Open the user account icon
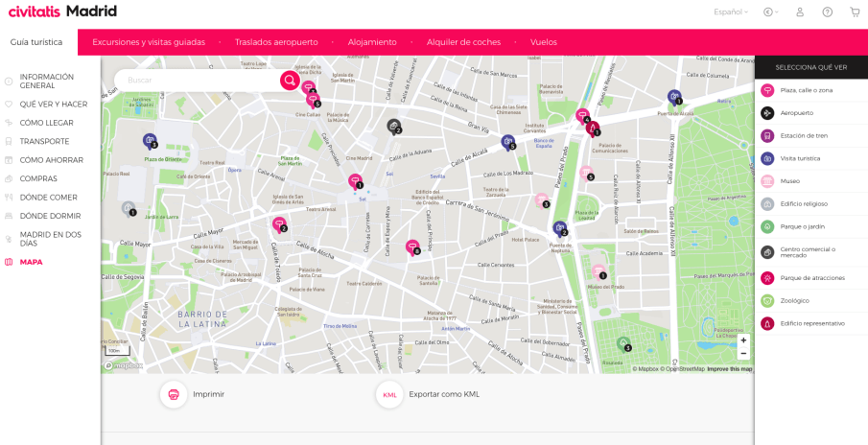 pos(800,12)
